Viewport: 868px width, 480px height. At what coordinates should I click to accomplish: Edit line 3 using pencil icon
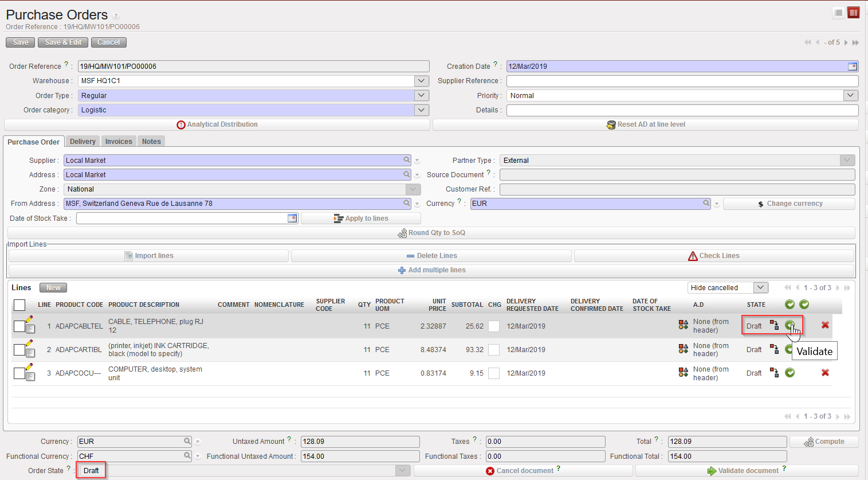[29, 366]
